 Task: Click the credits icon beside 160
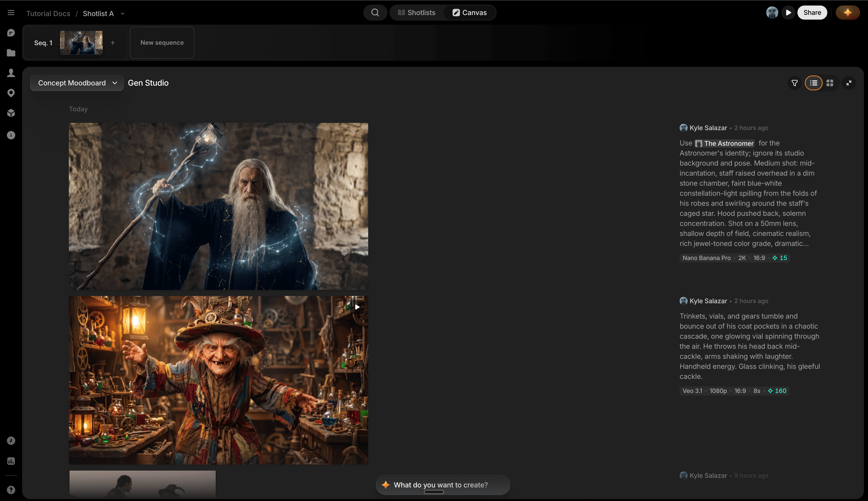tap(770, 391)
